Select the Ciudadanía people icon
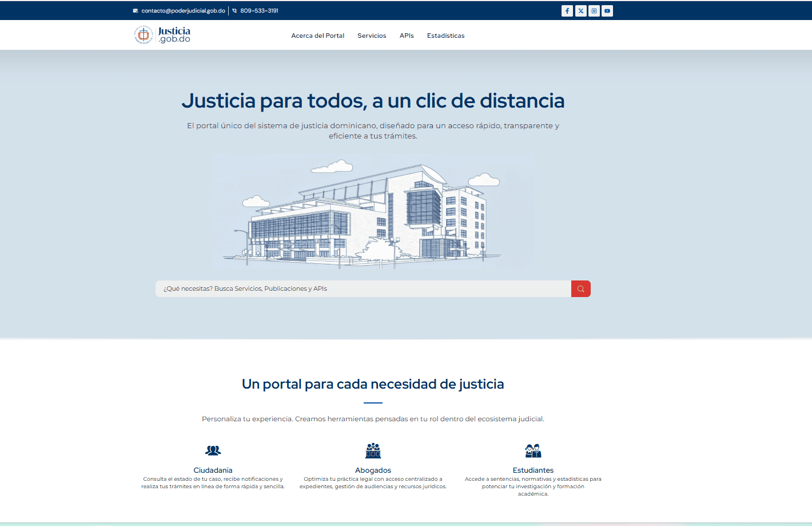The height and width of the screenshot is (526, 812). [213, 450]
